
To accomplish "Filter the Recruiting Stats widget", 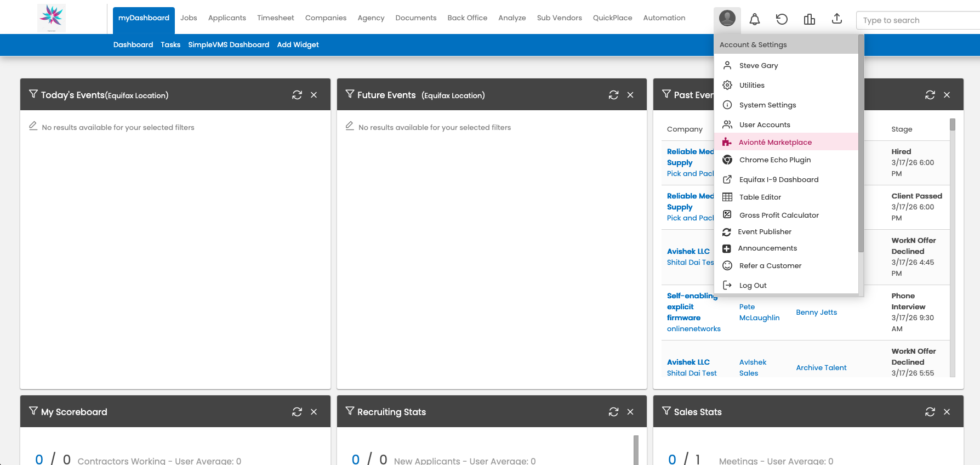I will [350, 411].
